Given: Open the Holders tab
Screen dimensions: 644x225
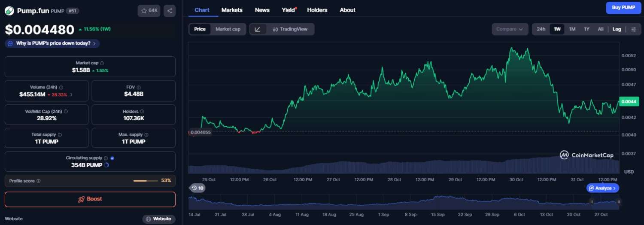Looking at the screenshot, I should pos(317,10).
